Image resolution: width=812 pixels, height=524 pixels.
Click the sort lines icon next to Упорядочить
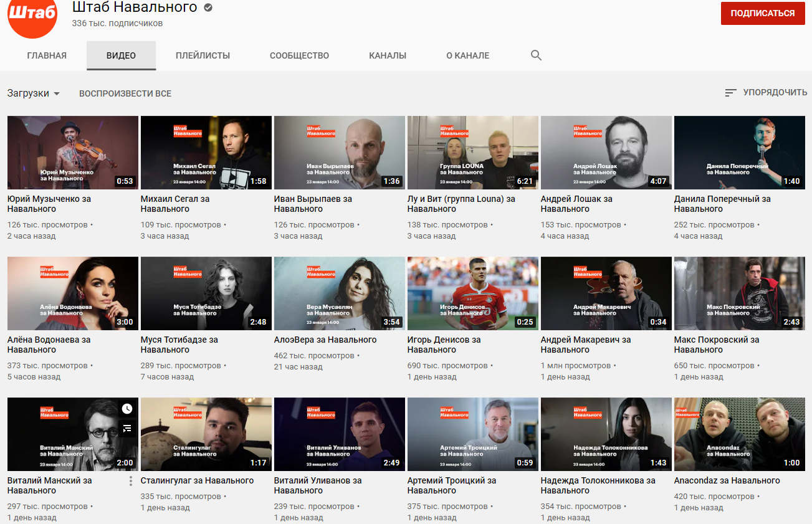tap(731, 93)
